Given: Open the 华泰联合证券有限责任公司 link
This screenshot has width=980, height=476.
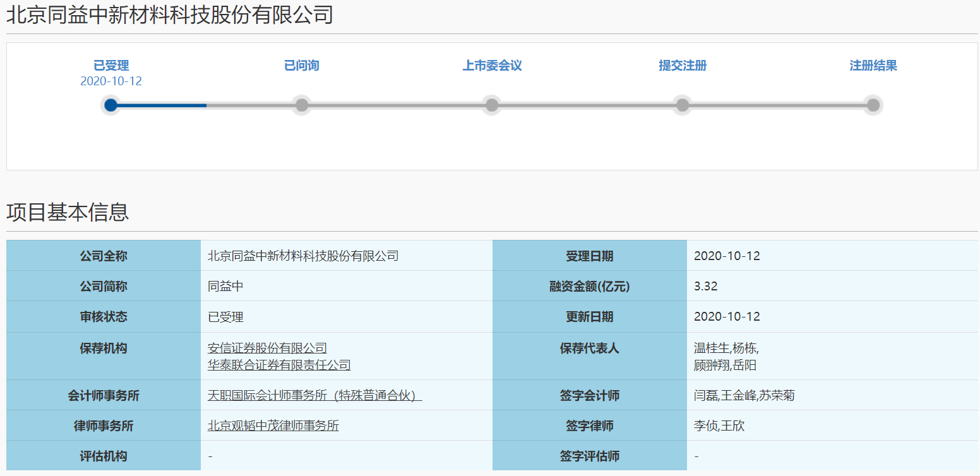Looking at the screenshot, I should click(279, 365).
